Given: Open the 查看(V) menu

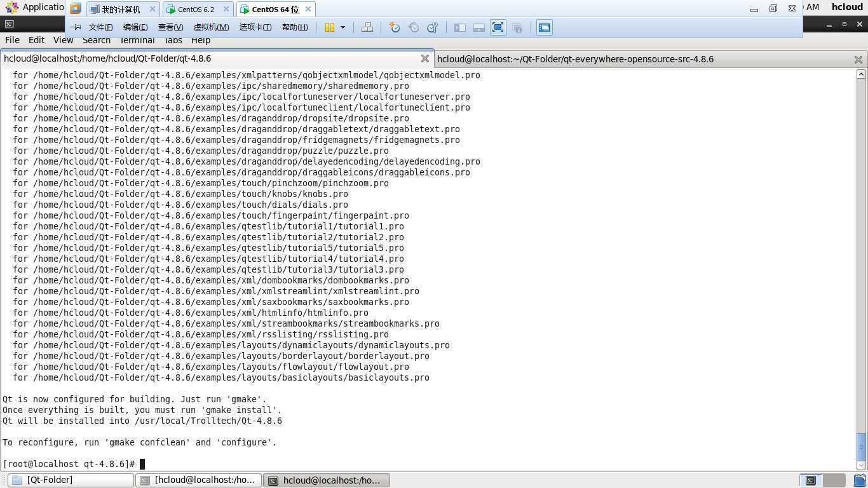Looking at the screenshot, I should coord(170,27).
